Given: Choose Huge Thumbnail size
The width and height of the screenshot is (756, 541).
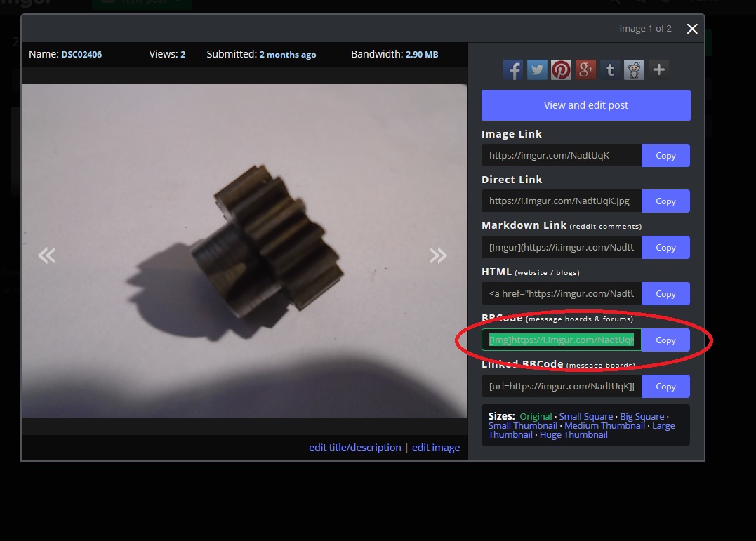Looking at the screenshot, I should pos(573,434).
